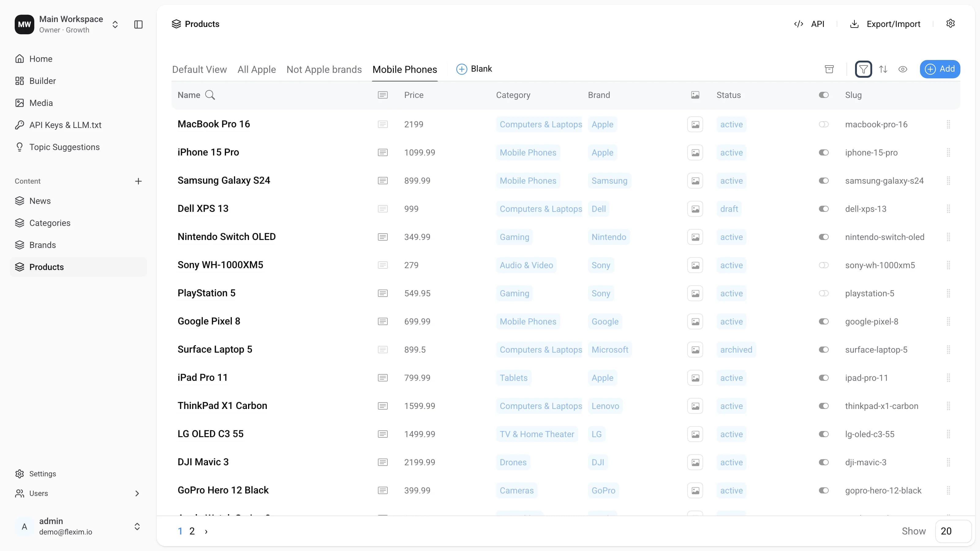This screenshot has height=551, width=980.
Task: Click the Samsung brand tag
Action: (609, 181)
